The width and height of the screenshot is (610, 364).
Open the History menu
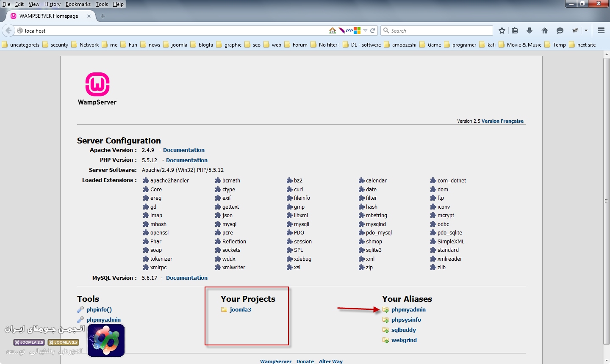click(x=52, y=4)
